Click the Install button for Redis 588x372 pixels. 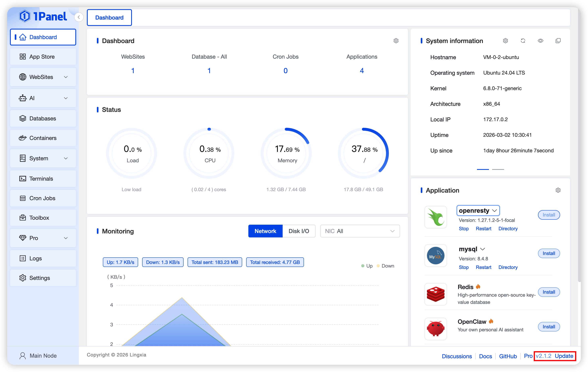[x=549, y=292]
